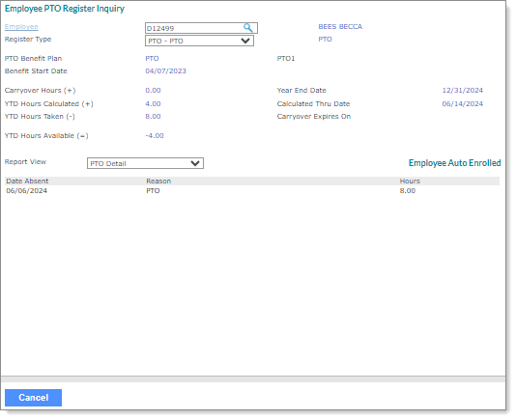Click the Reason column header
This screenshot has height=420, width=516.
tap(158, 182)
